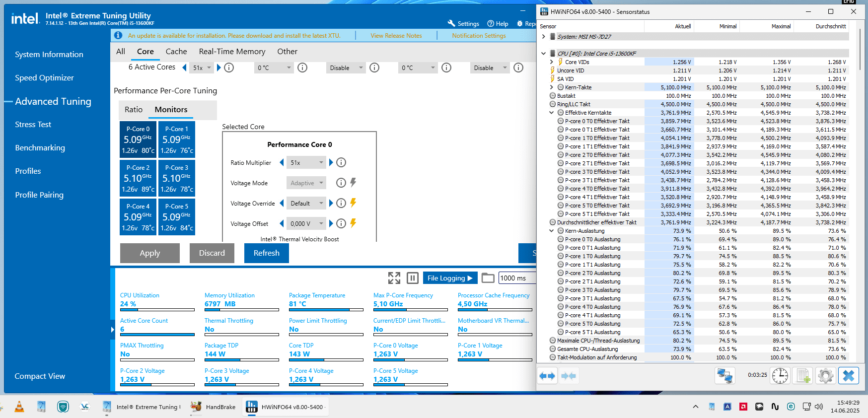Expand all sensors using blue arrows in HWiNFO
Viewport: 868px width, 418px height.
547,376
